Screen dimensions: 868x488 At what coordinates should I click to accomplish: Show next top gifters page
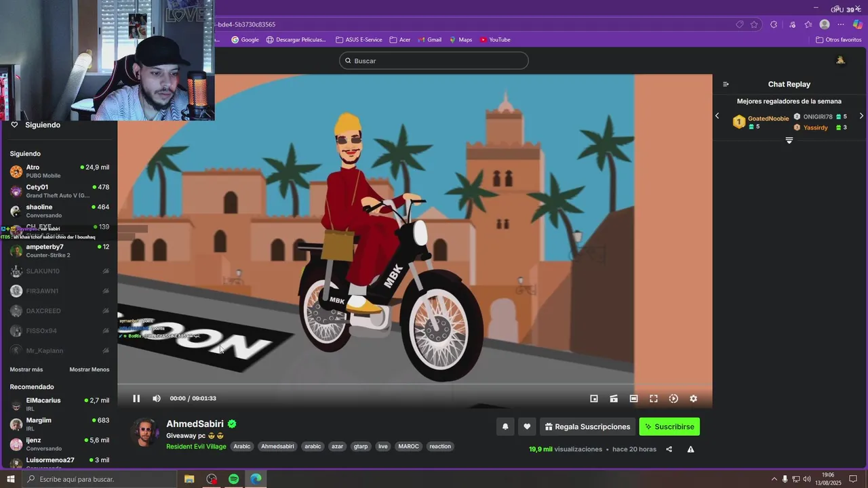861,116
